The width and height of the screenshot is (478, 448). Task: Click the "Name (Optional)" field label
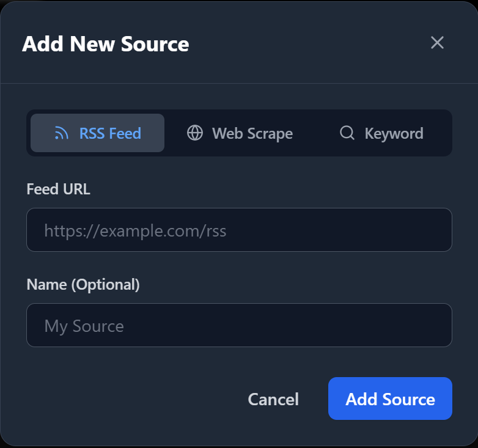tap(83, 285)
